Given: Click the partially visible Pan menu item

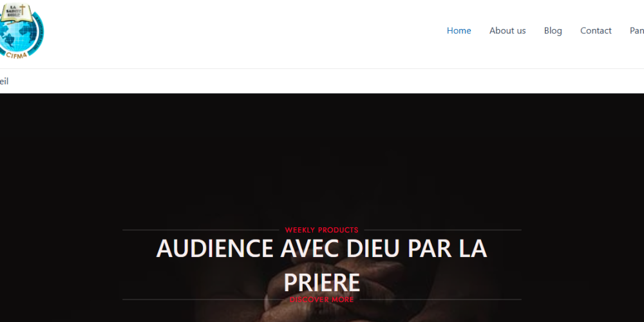Looking at the screenshot, I should click(637, 31).
